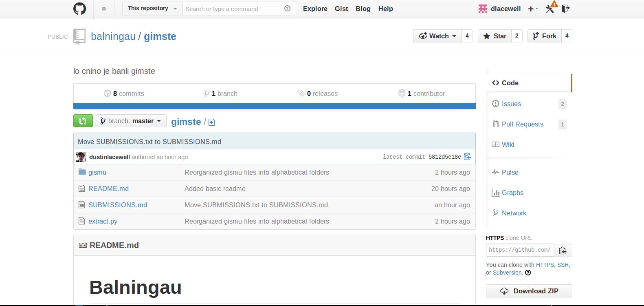
Task: Click the gismu folder icon
Action: (82, 172)
